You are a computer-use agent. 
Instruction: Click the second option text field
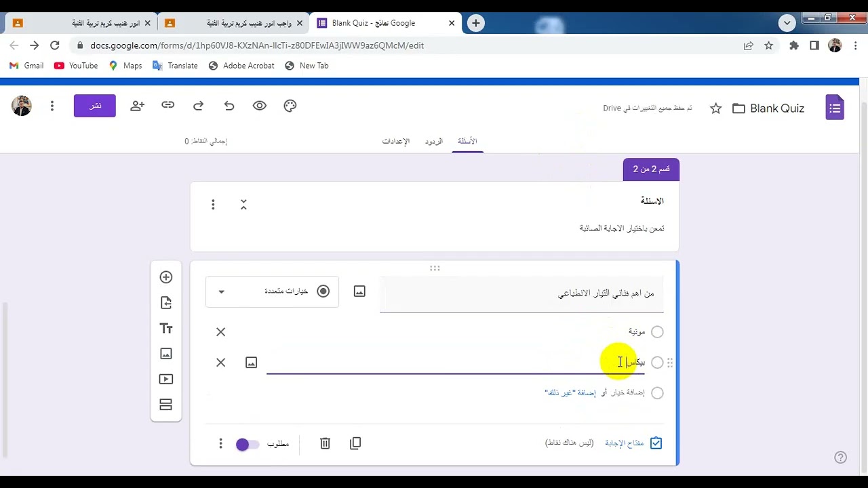click(x=455, y=363)
